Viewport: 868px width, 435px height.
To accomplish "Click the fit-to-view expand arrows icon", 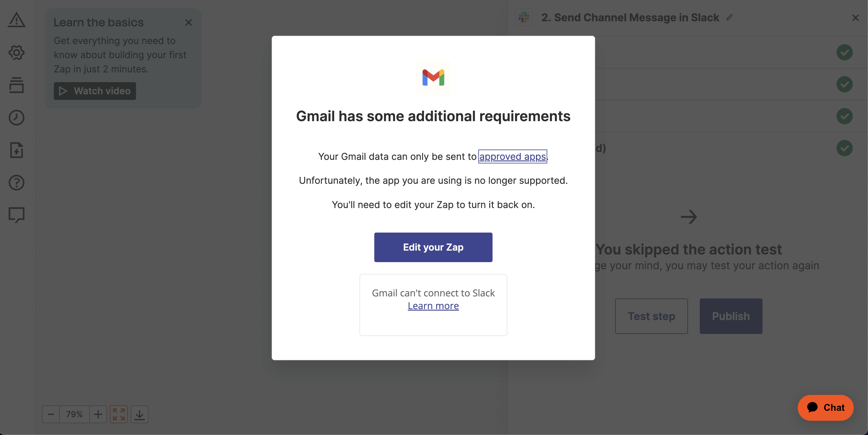I will click(119, 414).
